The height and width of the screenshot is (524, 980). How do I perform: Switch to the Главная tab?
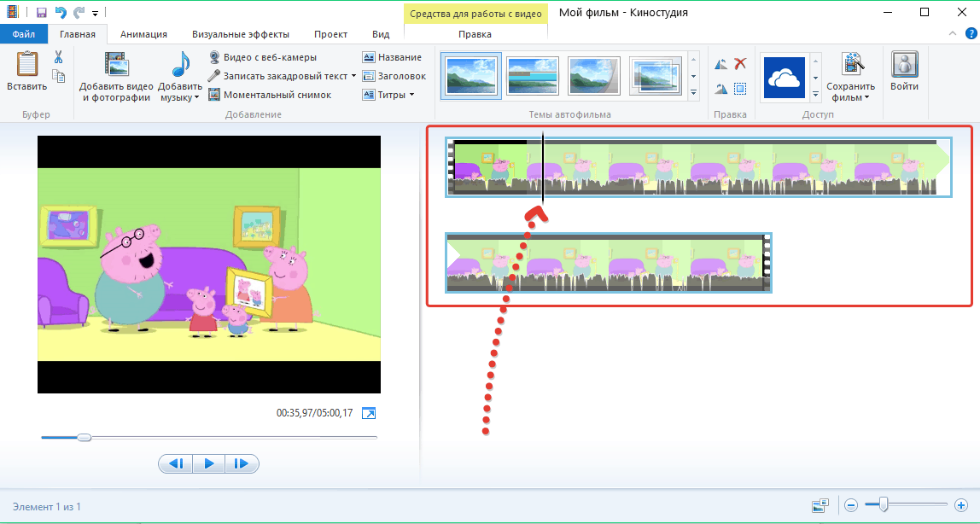point(78,34)
